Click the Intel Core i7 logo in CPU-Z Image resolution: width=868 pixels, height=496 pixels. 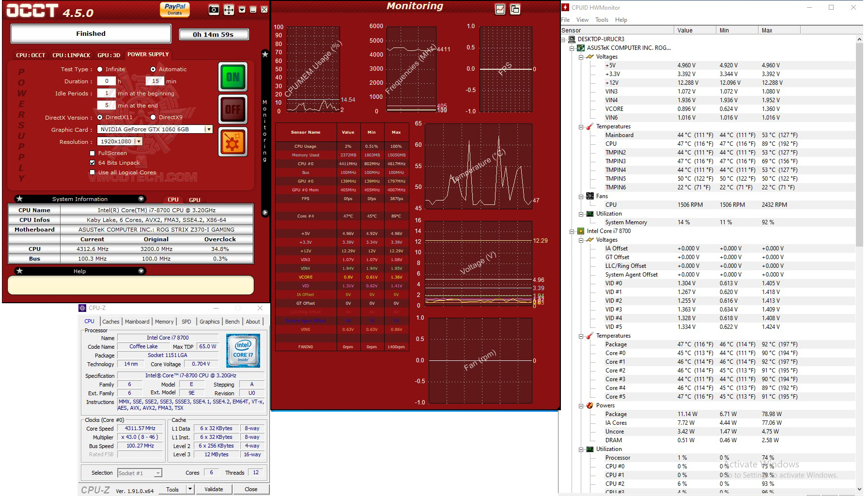point(243,350)
